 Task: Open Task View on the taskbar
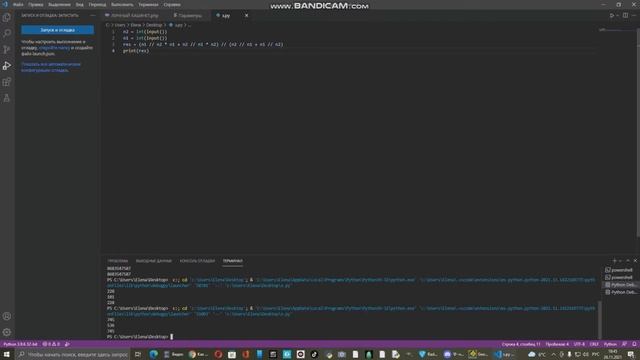point(138,354)
